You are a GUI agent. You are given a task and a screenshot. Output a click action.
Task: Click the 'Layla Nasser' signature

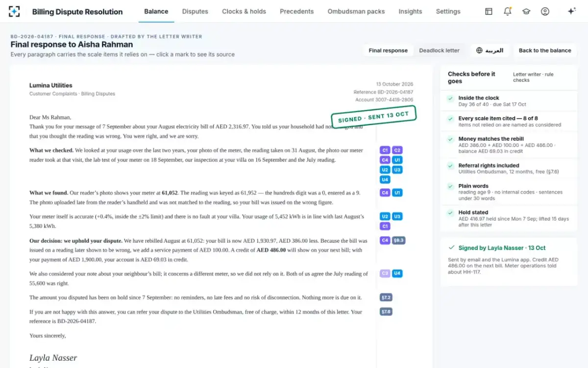click(53, 358)
